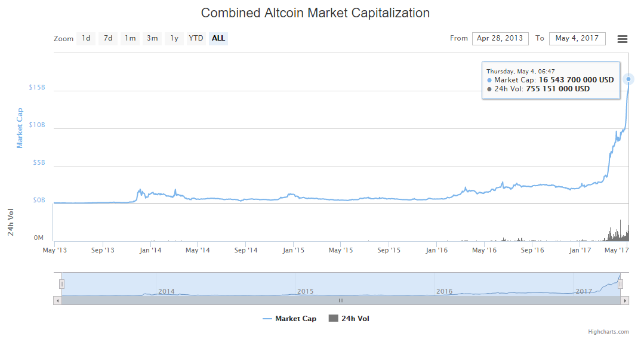Click the highlighted Market Cap data point
644x339 pixels.
point(628,79)
